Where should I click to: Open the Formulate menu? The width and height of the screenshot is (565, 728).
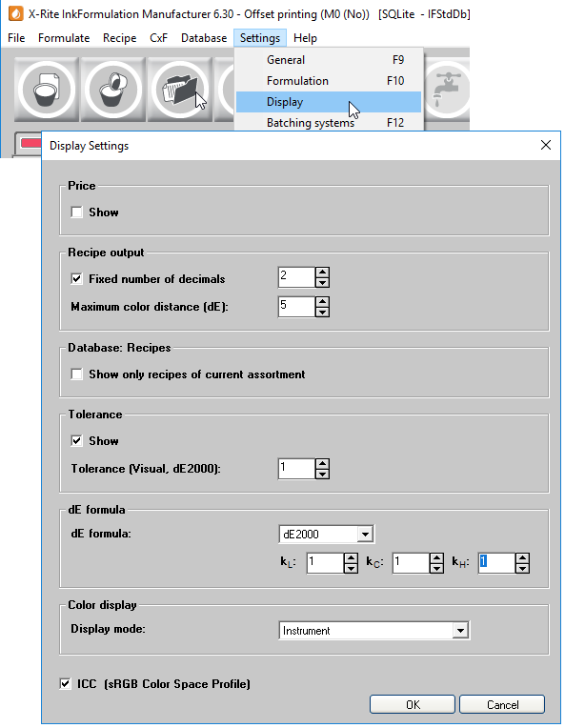(x=64, y=38)
